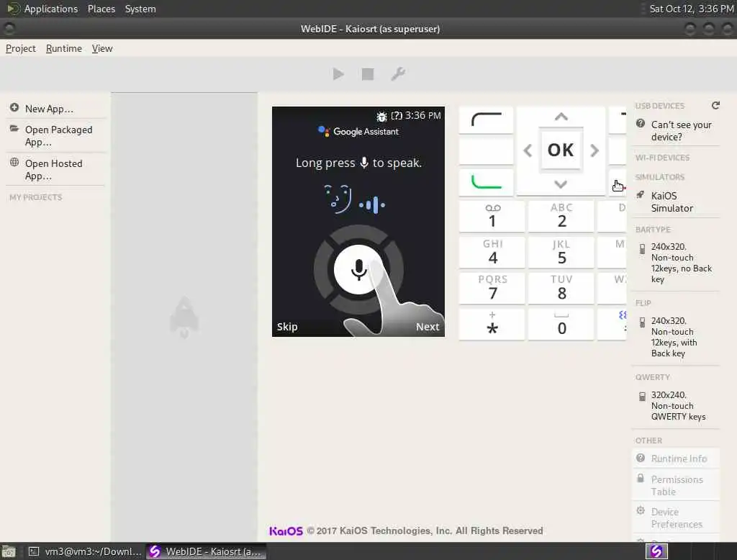The image size is (737, 560).
Task: Click the star key on keypad
Action: point(492,324)
